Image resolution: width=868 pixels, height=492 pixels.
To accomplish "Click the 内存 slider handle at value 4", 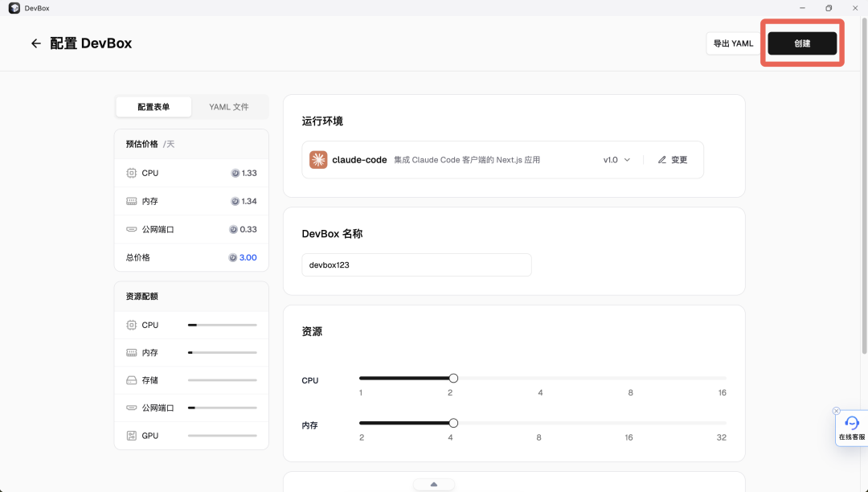I will [452, 422].
